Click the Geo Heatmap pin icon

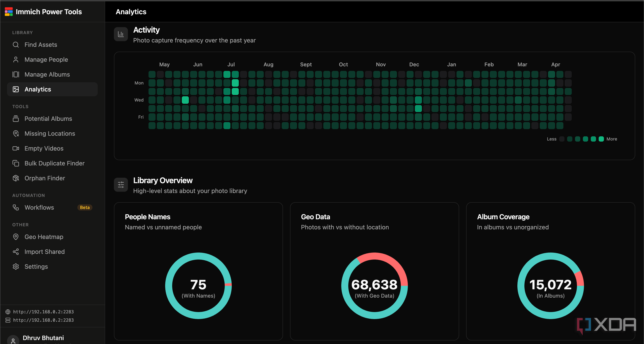point(16,237)
